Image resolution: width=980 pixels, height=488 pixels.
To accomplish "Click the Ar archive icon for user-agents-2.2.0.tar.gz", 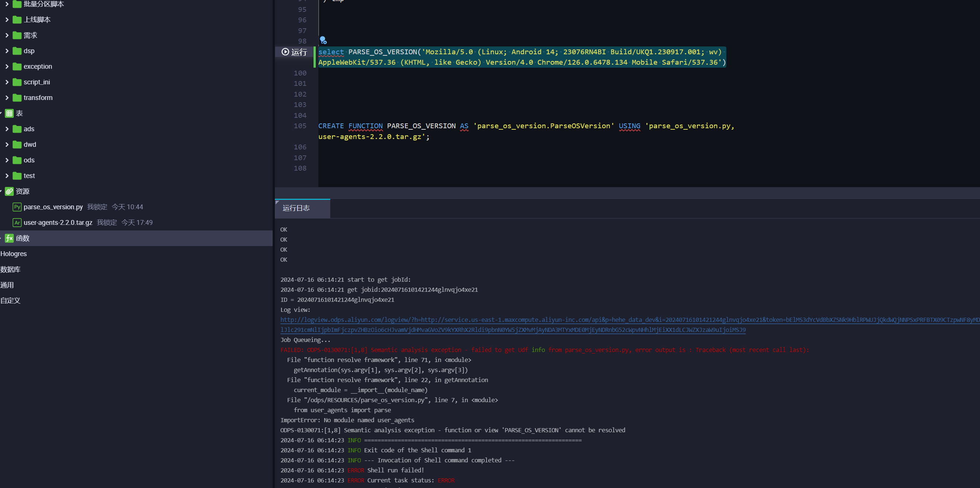I will (17, 222).
